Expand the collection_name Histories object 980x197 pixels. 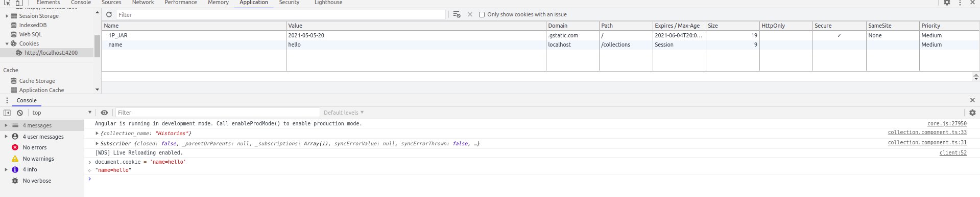[x=97, y=133]
